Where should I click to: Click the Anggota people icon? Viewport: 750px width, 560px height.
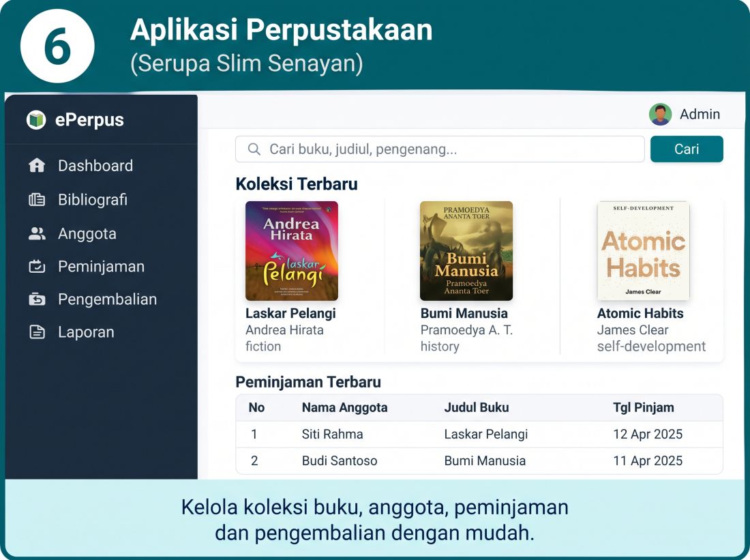pyautogui.click(x=37, y=233)
